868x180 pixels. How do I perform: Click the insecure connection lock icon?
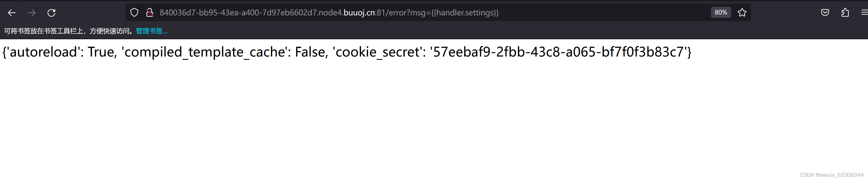149,12
